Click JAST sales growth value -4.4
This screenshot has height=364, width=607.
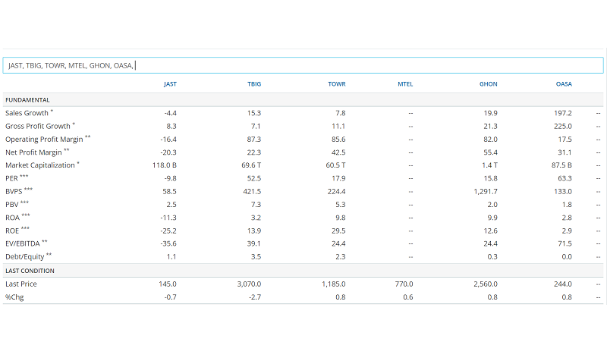[170, 113]
